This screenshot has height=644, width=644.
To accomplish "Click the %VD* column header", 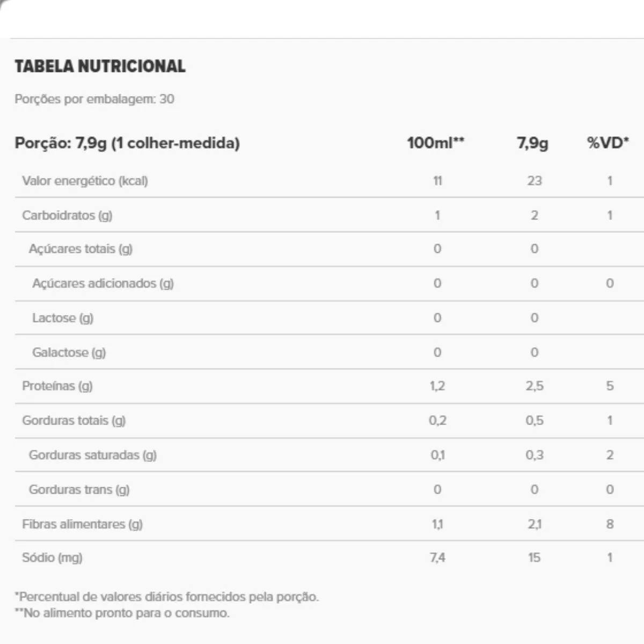I will [608, 143].
